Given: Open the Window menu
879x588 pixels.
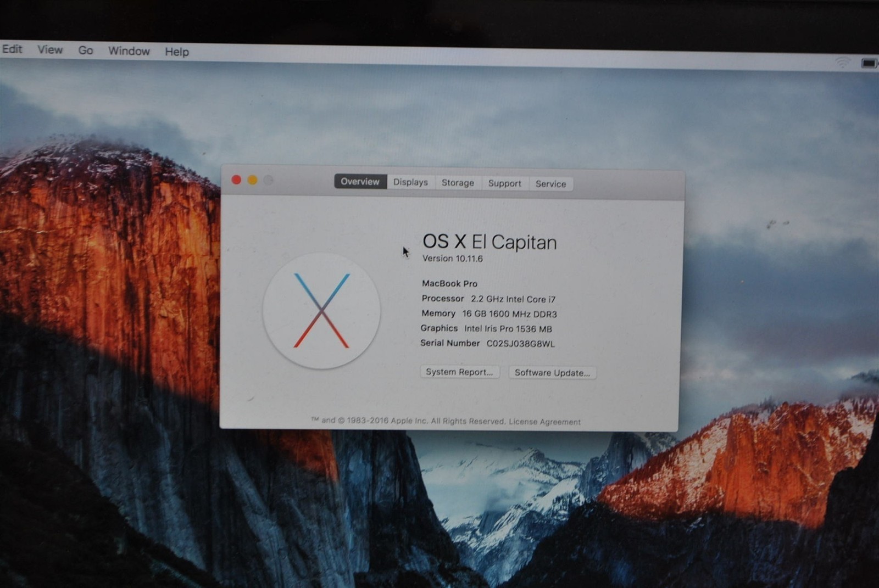Looking at the screenshot, I should click(129, 51).
